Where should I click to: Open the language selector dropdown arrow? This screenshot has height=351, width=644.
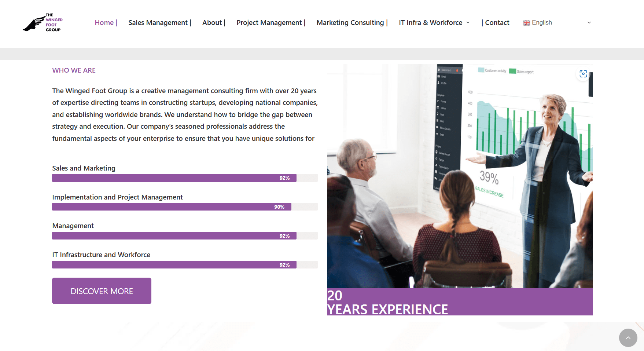(589, 23)
